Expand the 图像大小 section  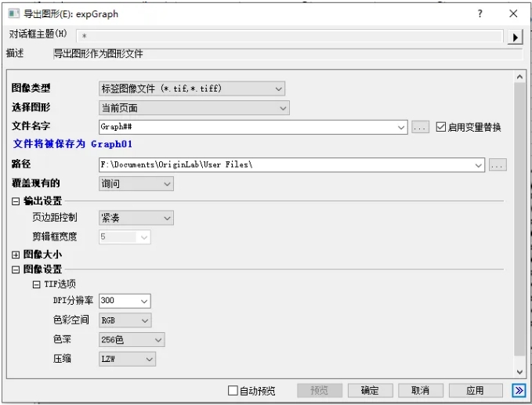[16, 255]
